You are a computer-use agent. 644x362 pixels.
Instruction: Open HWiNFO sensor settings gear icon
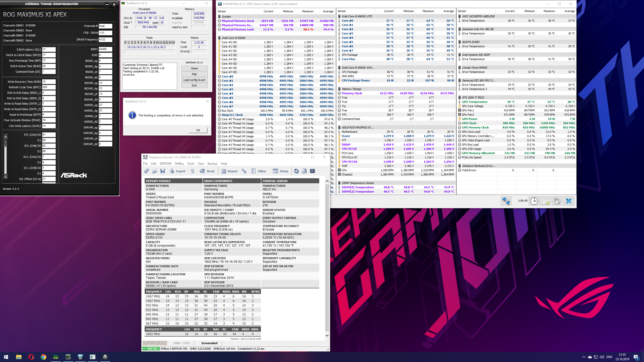pyautogui.click(x=557, y=201)
